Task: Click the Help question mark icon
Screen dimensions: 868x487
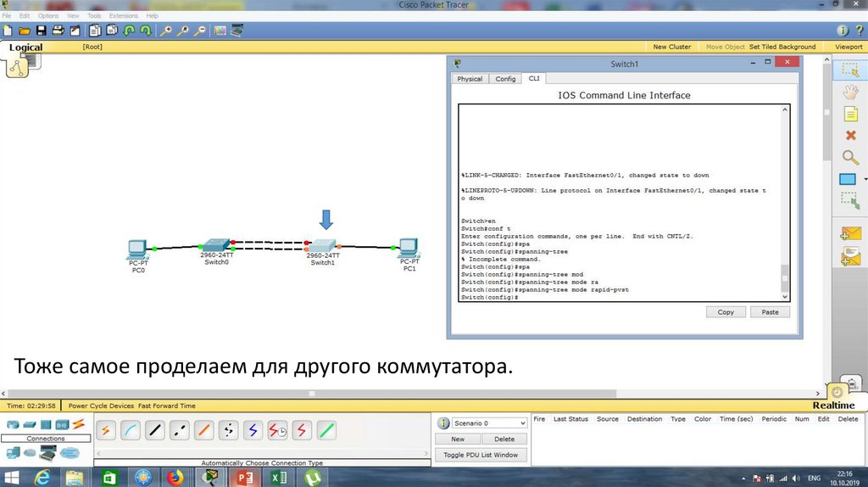Action: coord(860,31)
